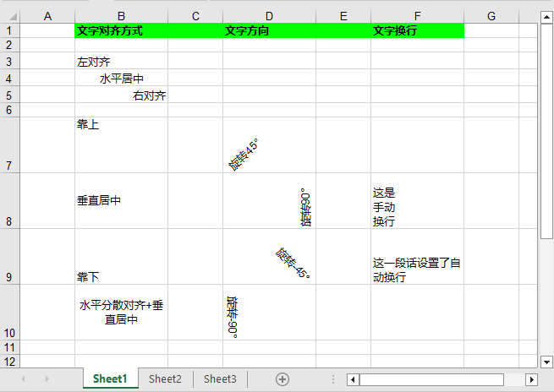554x392 pixels.
Task: Select the green cell 文字方向
Action: point(269,30)
